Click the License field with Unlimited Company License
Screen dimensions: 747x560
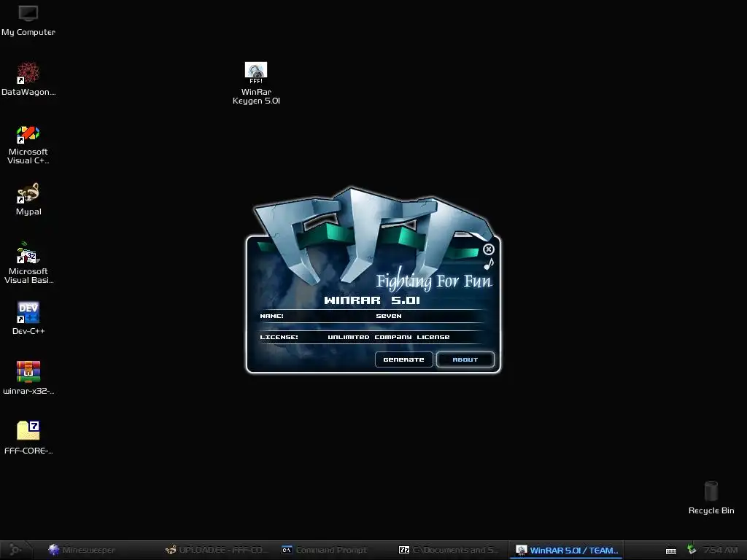[388, 337]
